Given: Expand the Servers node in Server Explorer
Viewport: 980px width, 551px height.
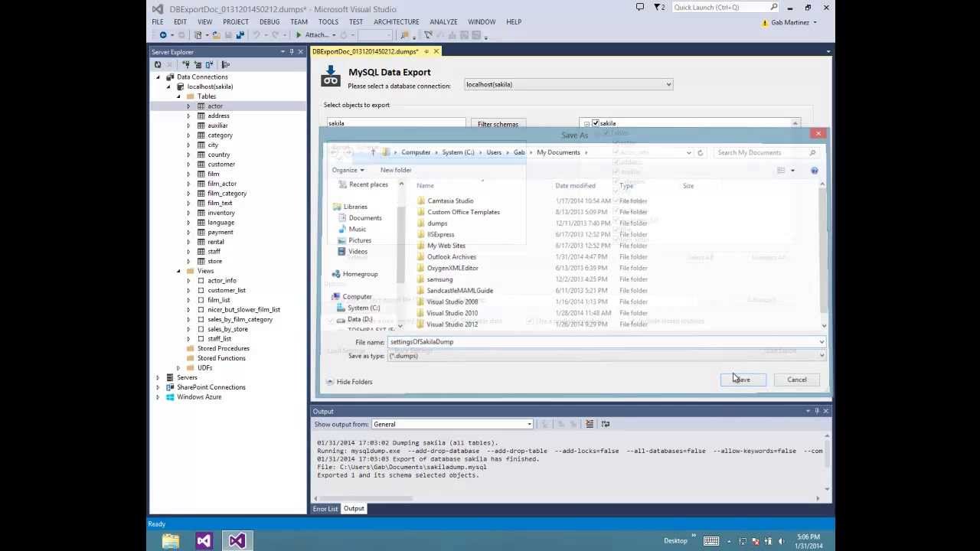Looking at the screenshot, I should (158, 377).
